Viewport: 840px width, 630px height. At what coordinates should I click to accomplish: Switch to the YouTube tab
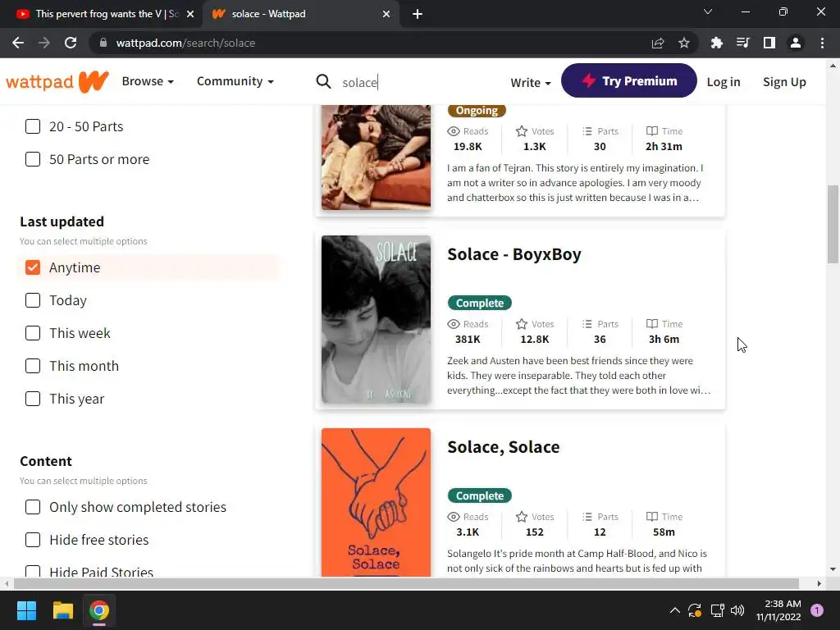click(102, 14)
